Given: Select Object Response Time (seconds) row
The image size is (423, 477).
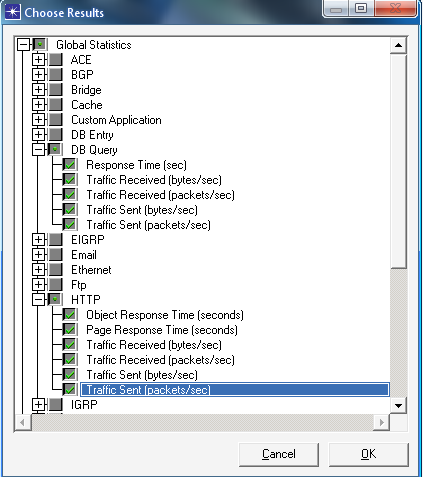Looking at the screenshot, I should [165, 315].
